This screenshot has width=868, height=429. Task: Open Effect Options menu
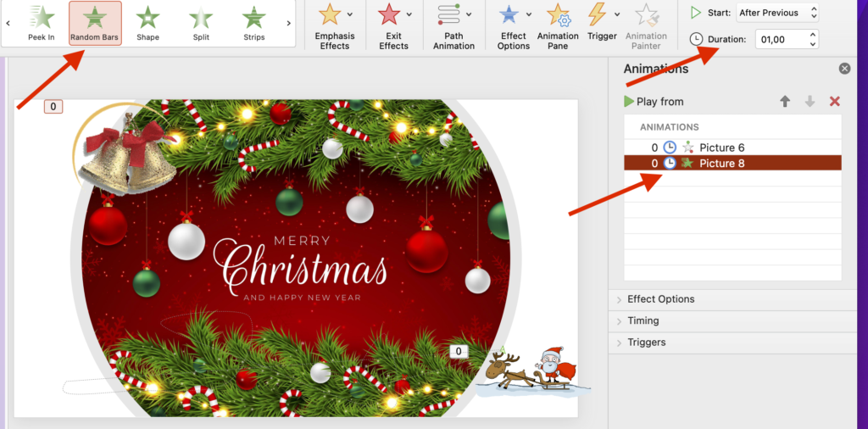pos(514,25)
